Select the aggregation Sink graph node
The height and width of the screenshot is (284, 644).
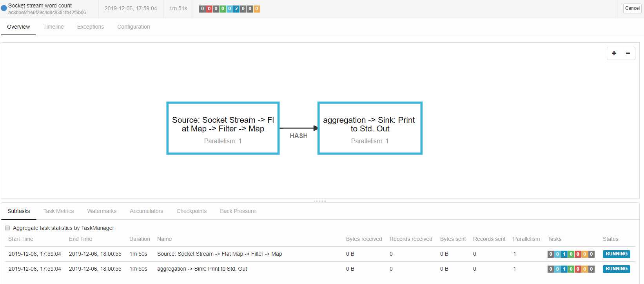(x=370, y=128)
